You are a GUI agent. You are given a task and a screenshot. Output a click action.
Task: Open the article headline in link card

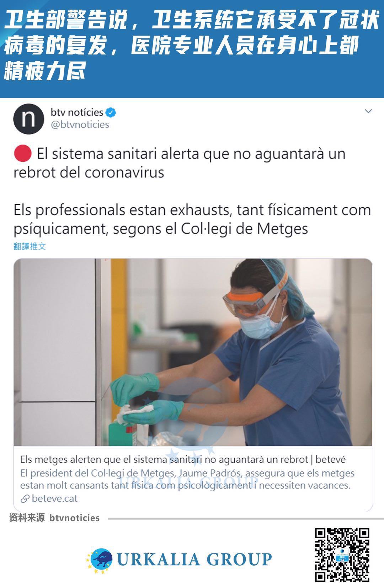pos(183,459)
